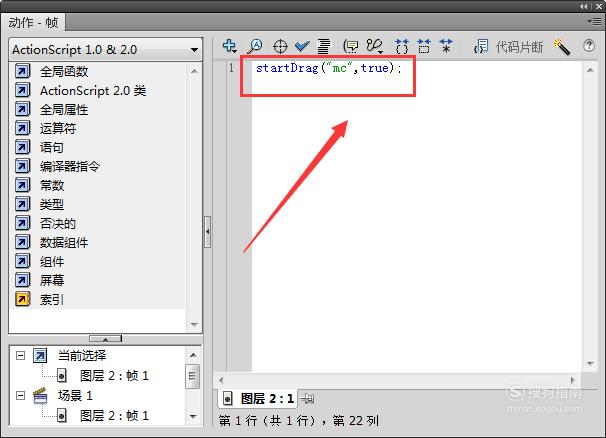Select 图层 2 : 帧 1 under 当前选择
Viewport: 606px width, 438px height.
[114, 376]
